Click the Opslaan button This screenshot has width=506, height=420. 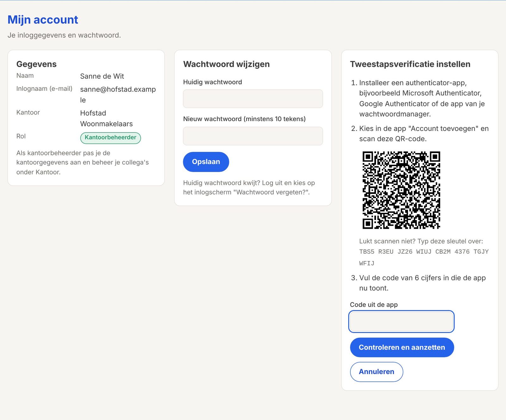click(x=206, y=162)
